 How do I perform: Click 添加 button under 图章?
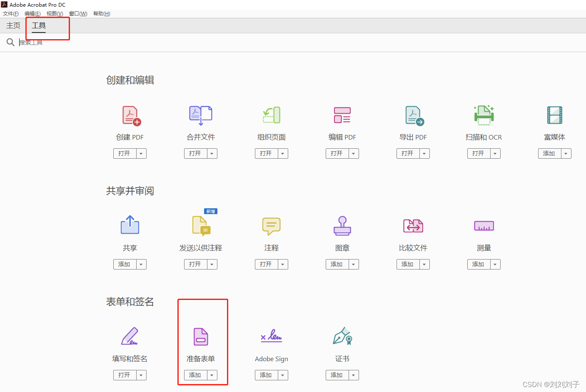(337, 264)
